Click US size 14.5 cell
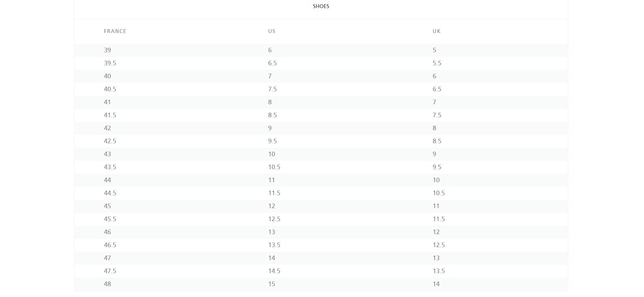Viewport: 644px width, 297px height. pos(274,271)
